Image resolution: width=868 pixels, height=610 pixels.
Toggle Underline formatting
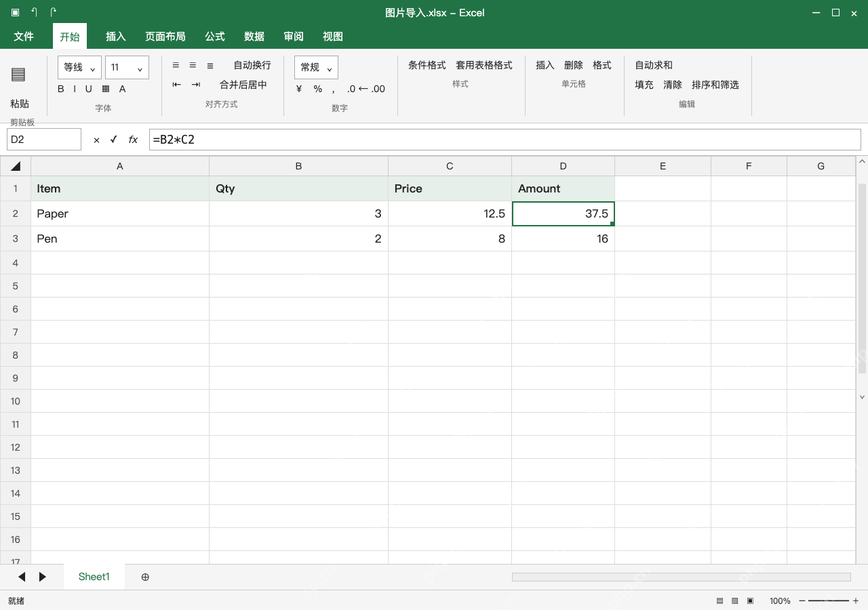click(88, 89)
